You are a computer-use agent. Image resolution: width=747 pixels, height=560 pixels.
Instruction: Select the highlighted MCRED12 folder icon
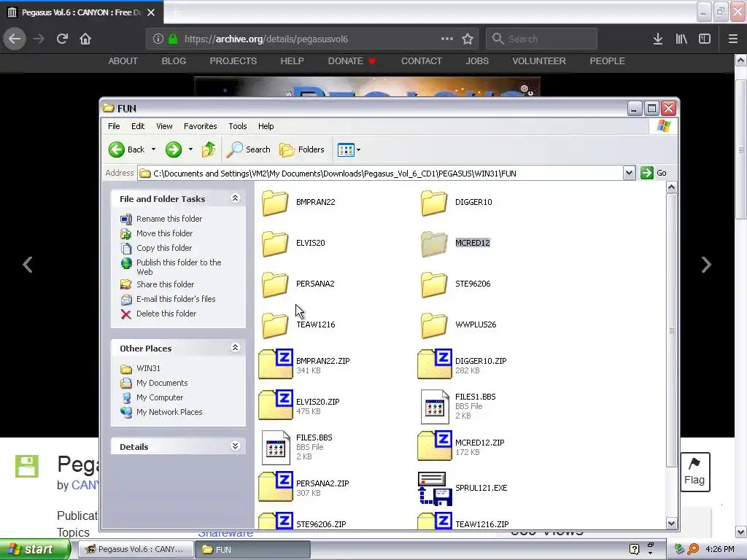pyautogui.click(x=434, y=244)
